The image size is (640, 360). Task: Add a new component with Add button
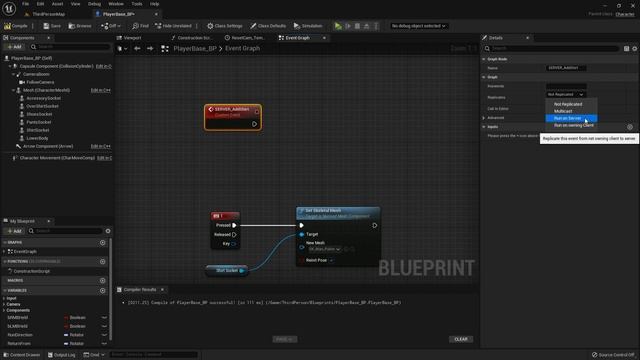click(x=14, y=47)
